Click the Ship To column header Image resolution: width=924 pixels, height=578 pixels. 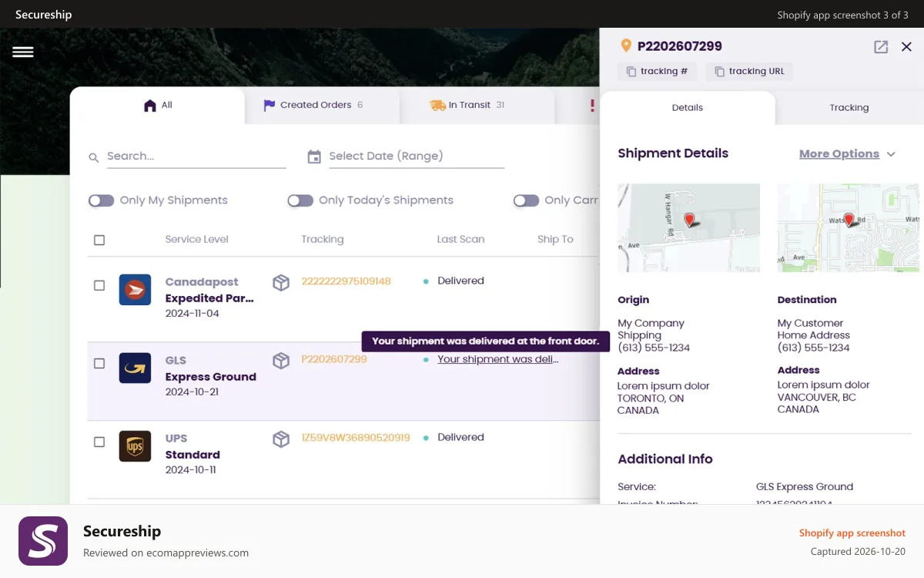pos(555,240)
